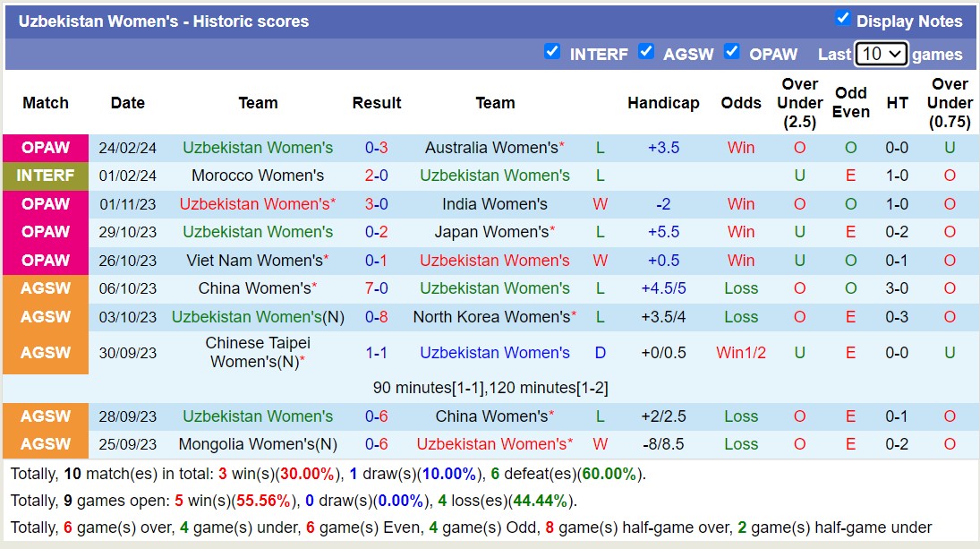Click the Handicap column header
The width and height of the screenshot is (980, 549).
663,103
